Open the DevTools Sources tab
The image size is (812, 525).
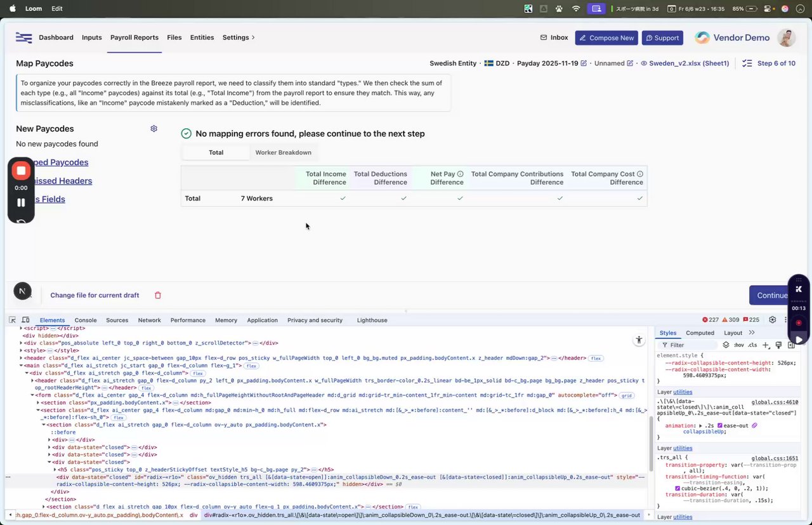pyautogui.click(x=117, y=320)
